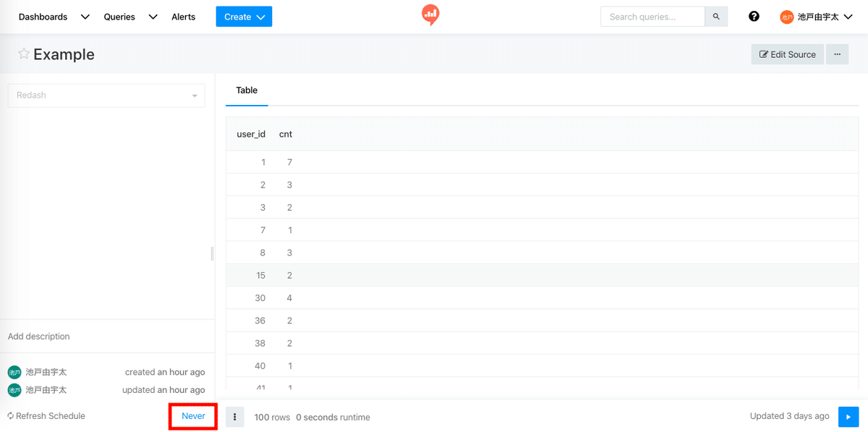Click into the Search queries field
868x432 pixels.
click(x=652, y=17)
